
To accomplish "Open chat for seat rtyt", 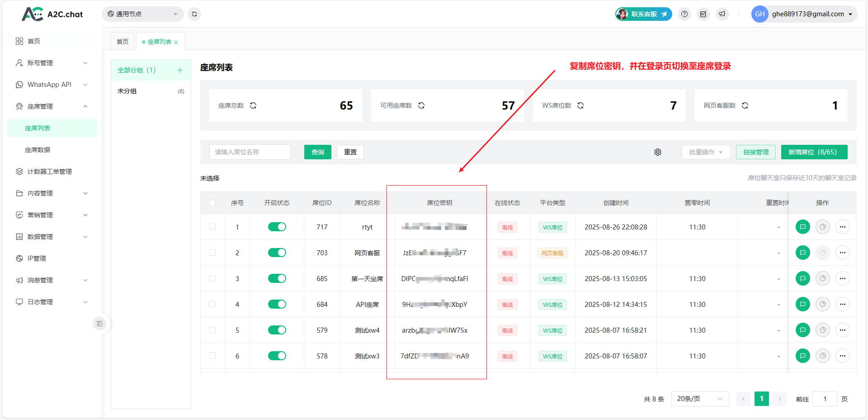I will [802, 227].
